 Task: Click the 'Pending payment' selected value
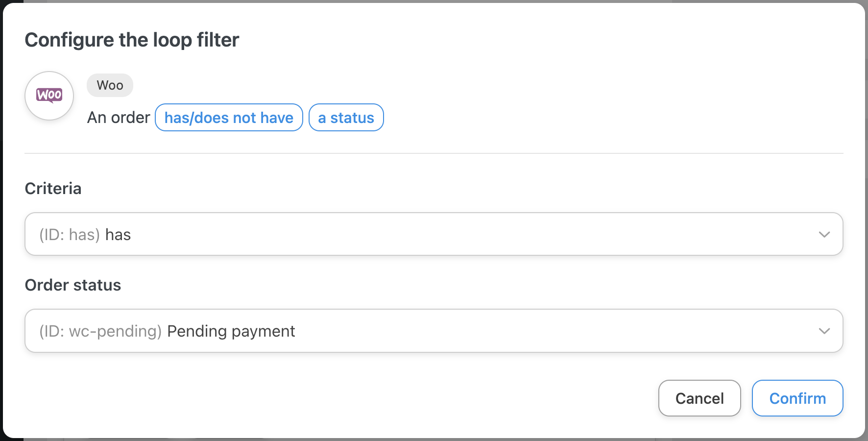231,331
